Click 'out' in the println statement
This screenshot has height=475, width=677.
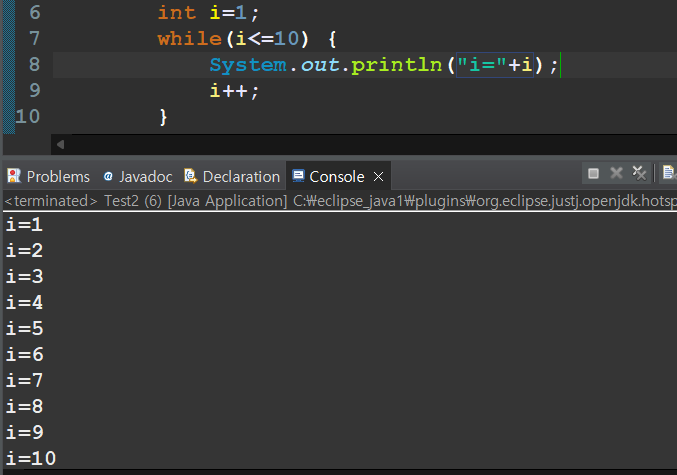[x=320, y=65]
